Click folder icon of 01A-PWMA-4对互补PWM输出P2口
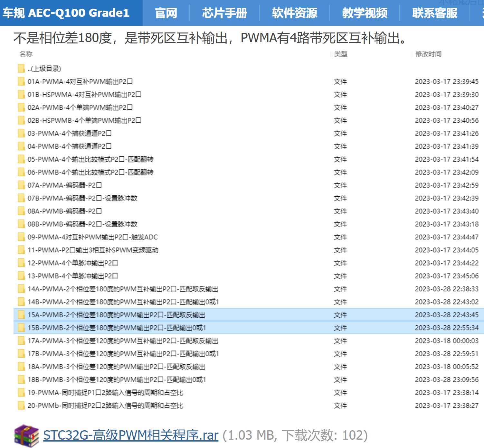This screenshot has height=448, width=484. tap(21, 81)
